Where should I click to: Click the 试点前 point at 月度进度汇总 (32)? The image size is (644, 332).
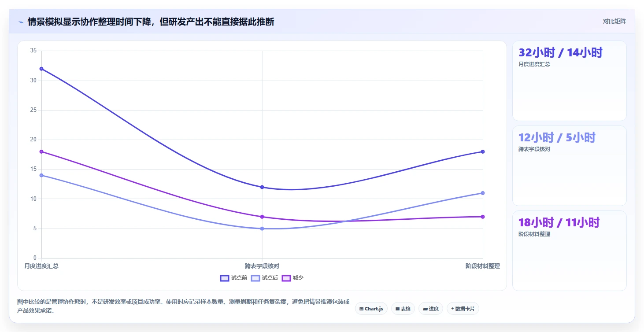[x=41, y=69]
